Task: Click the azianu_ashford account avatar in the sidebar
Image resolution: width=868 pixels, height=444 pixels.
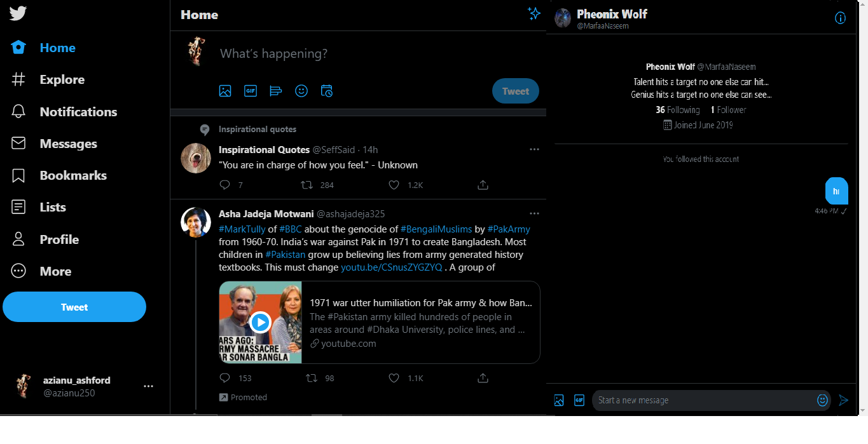Action: [x=23, y=386]
